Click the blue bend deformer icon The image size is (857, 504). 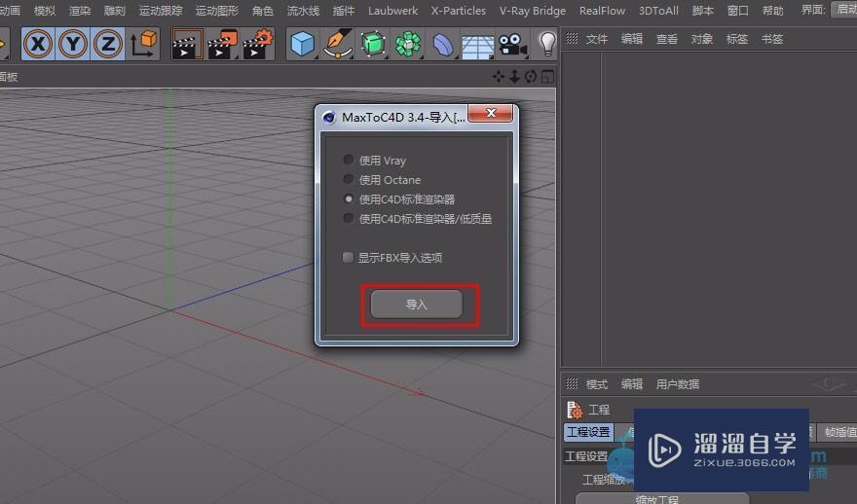443,44
